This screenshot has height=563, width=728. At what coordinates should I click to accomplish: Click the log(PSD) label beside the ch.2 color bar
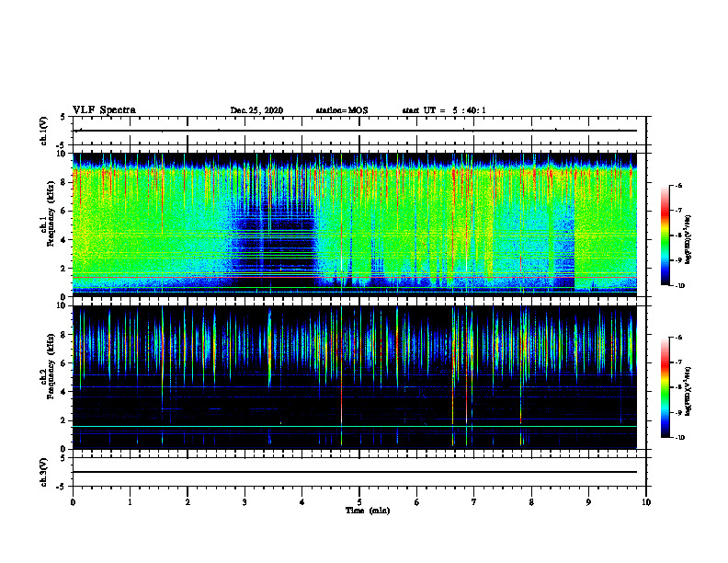click(688, 391)
